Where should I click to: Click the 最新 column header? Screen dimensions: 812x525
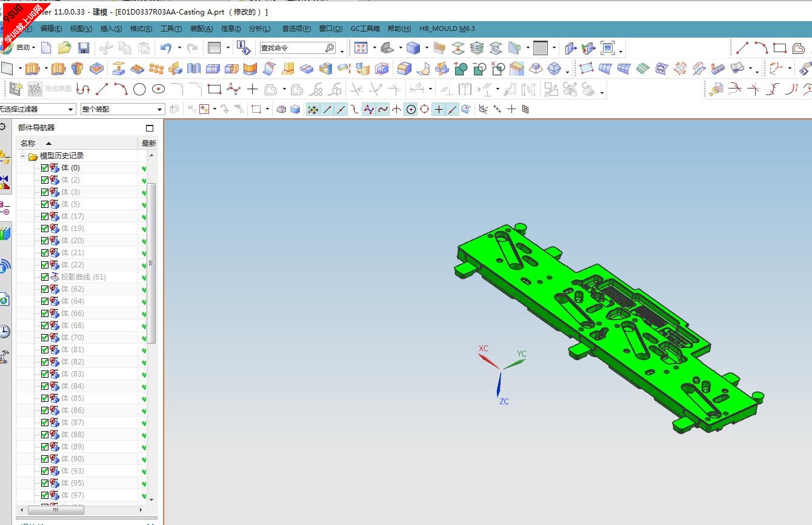click(148, 144)
